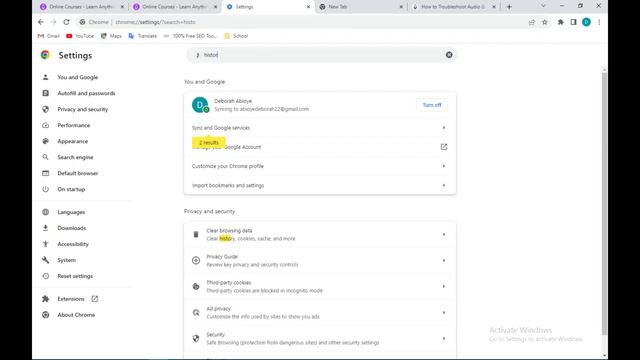
Task: Open the external link icon for Google Account
Action: 444,147
